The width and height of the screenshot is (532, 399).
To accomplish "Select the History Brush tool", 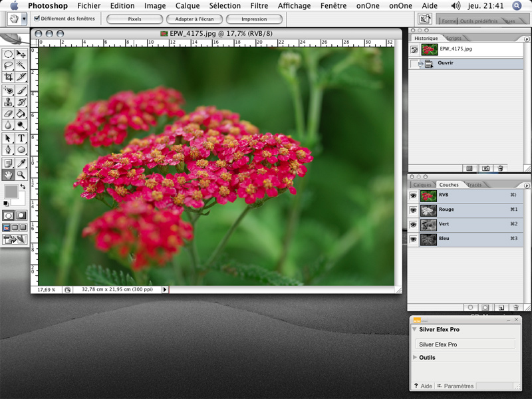I will click(21, 102).
